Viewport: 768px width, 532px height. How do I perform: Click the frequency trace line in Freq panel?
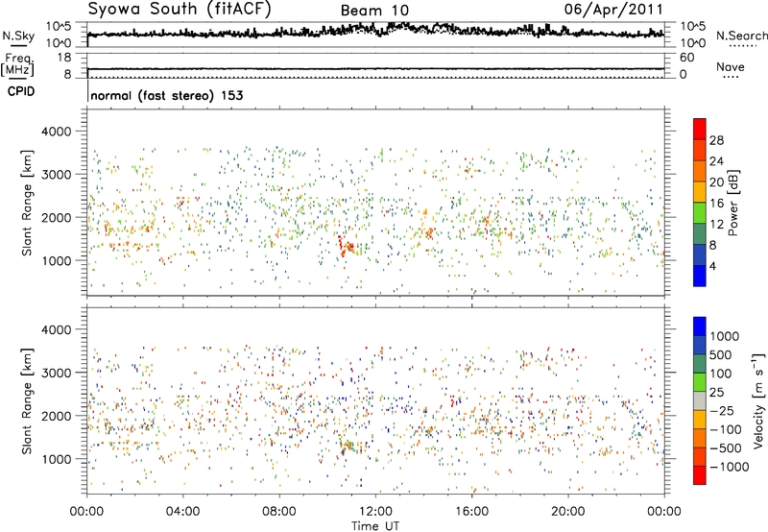click(x=375, y=69)
